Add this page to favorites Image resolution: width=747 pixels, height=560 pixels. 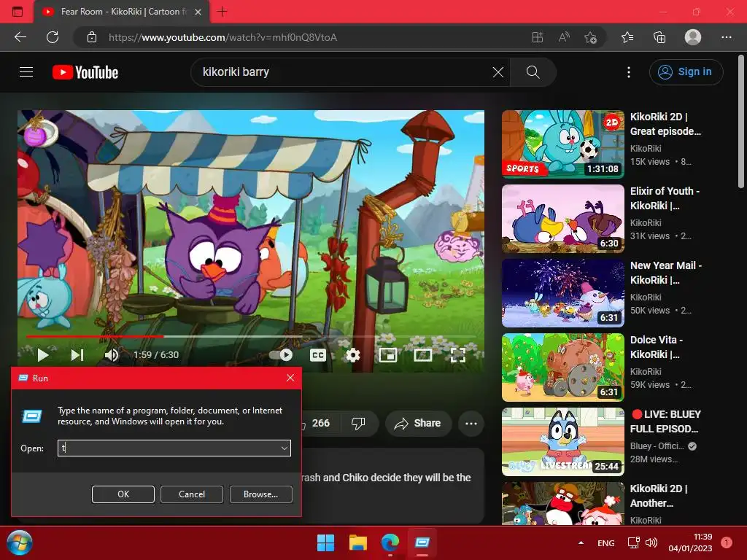coord(591,37)
